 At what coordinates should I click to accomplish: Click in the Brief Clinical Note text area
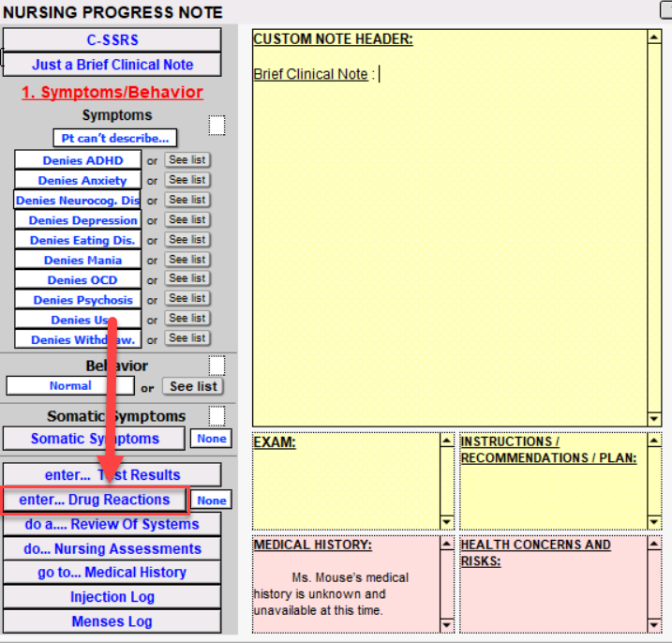(450, 234)
